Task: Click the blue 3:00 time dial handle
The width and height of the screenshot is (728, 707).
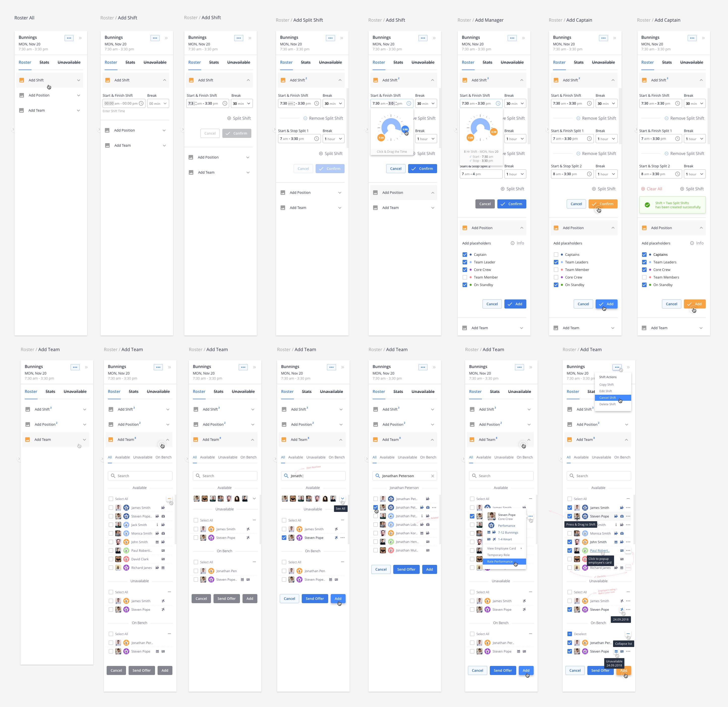Action: click(405, 130)
